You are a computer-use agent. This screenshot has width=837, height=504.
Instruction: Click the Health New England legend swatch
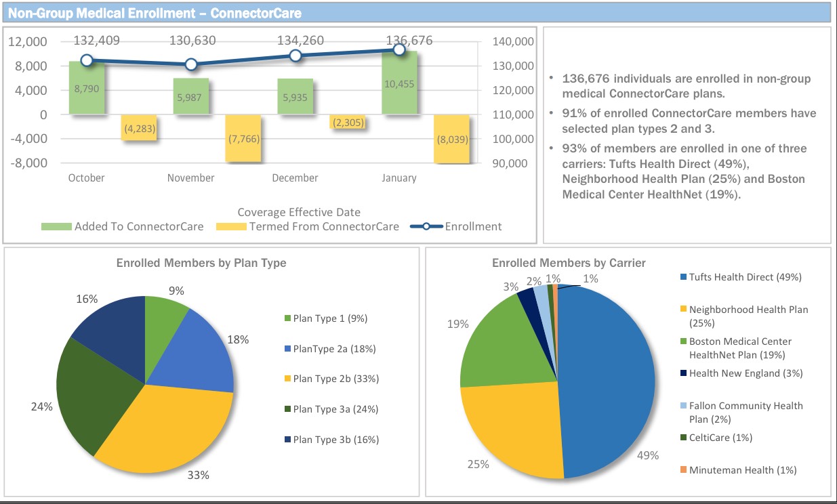click(683, 373)
